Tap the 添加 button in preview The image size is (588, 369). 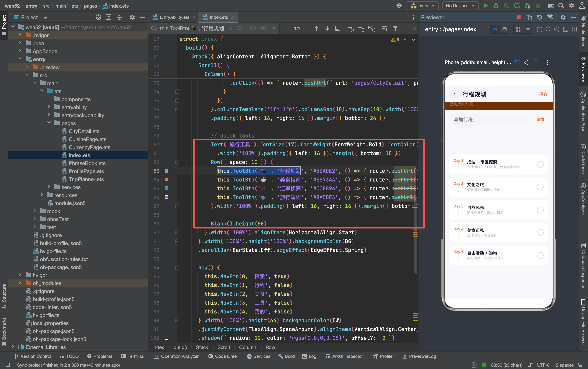pos(540,120)
